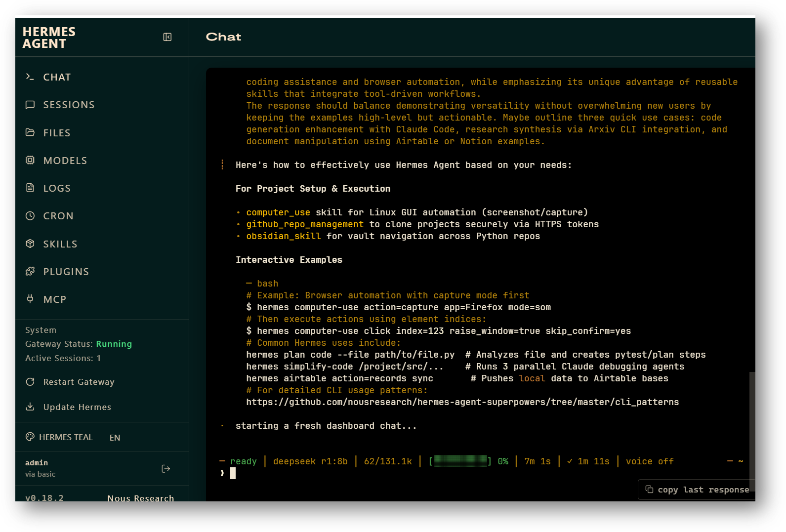
Task: Click the HERMES AGENT logo title
Action: coord(49,38)
